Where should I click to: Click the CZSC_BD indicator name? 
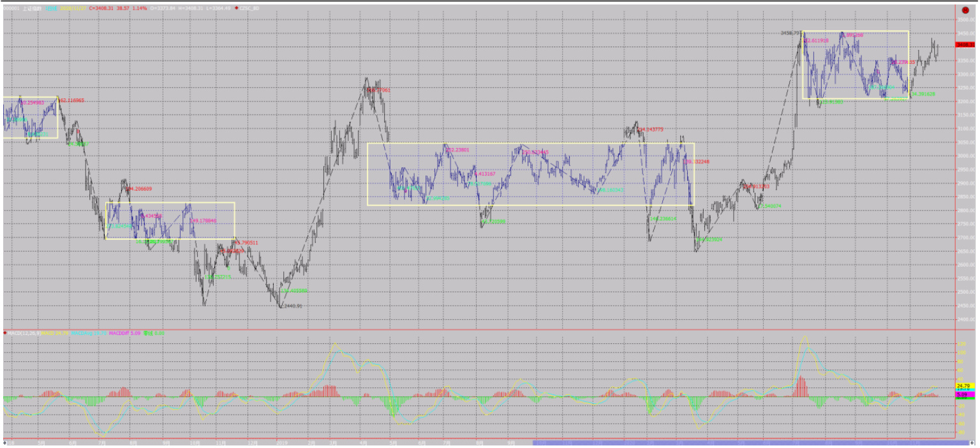coord(250,8)
